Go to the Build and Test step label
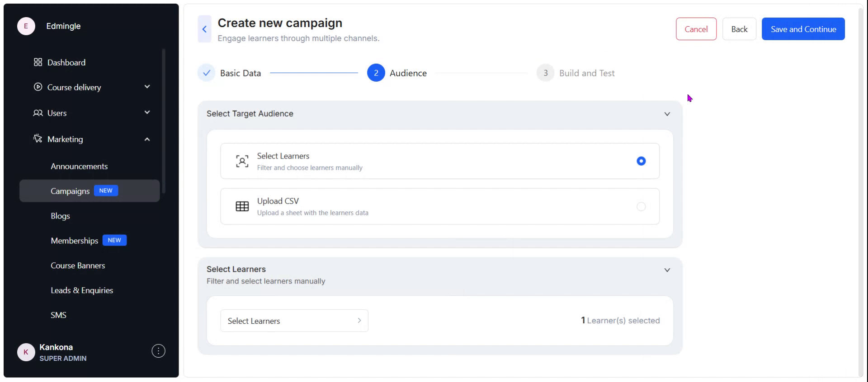The width and height of the screenshot is (868, 382). (587, 73)
